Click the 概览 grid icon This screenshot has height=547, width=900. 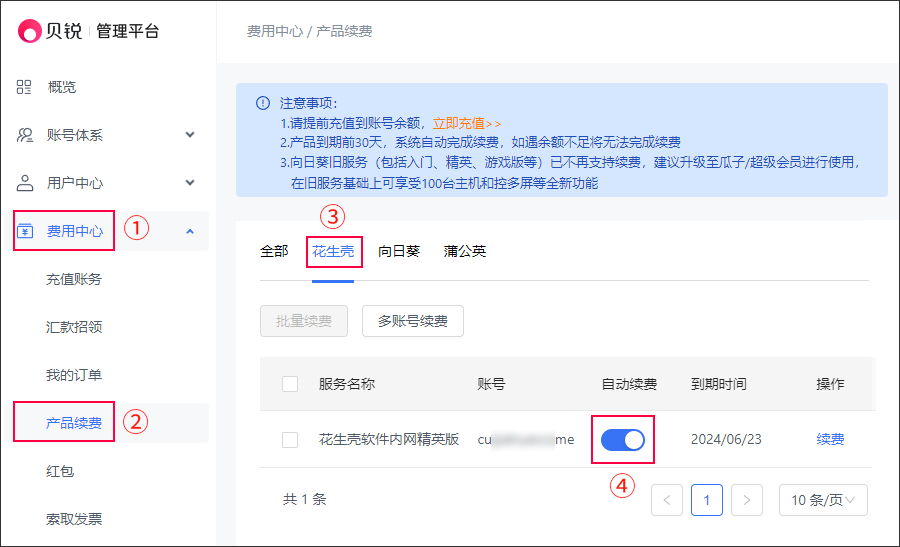click(24, 87)
